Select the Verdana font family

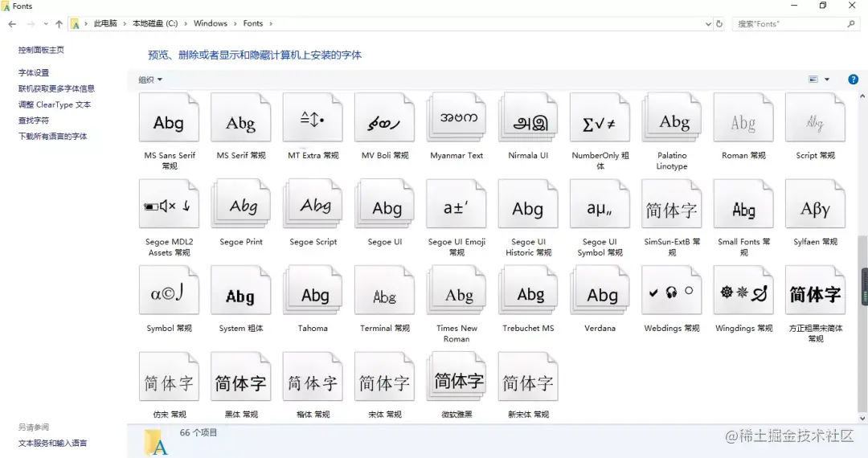click(x=600, y=290)
